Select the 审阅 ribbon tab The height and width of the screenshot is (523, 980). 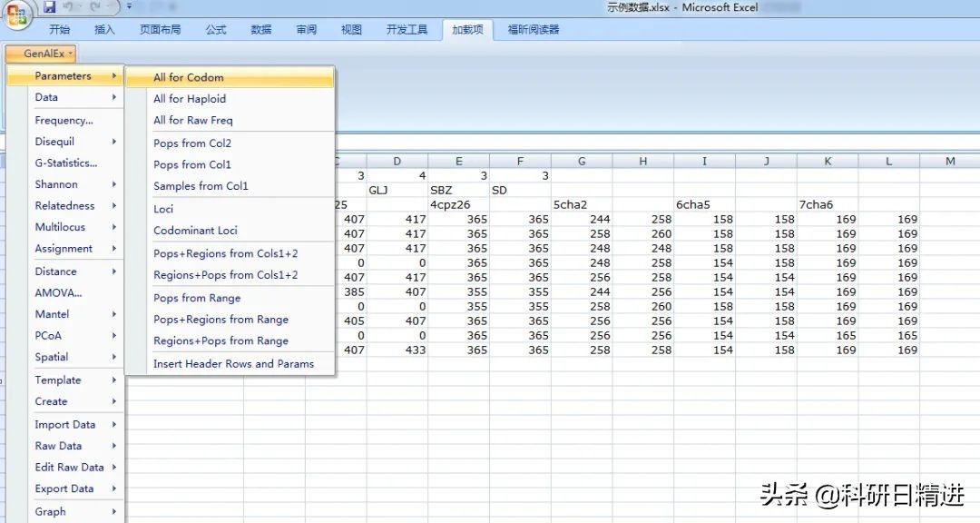coord(307,29)
